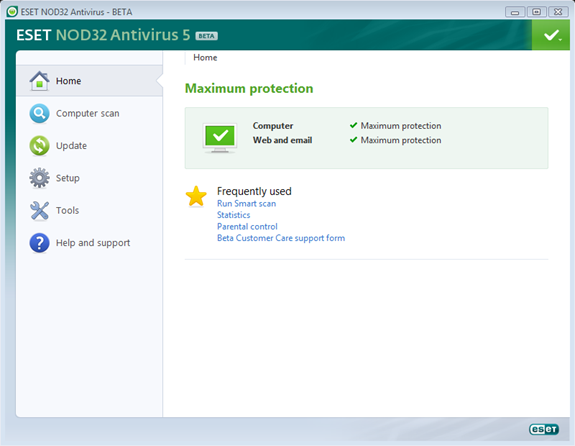The image size is (575, 446).
Task: Open Beta Customer Care support form
Action: click(x=281, y=238)
